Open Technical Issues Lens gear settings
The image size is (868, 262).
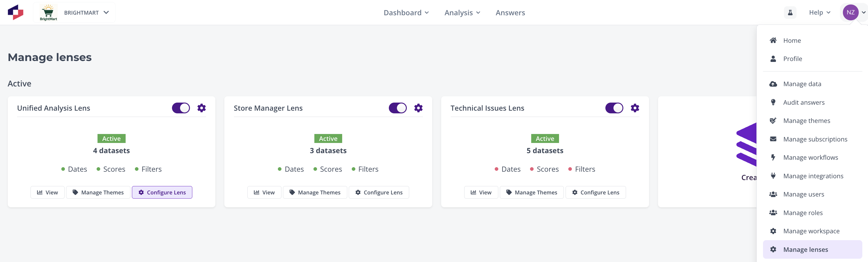point(635,108)
